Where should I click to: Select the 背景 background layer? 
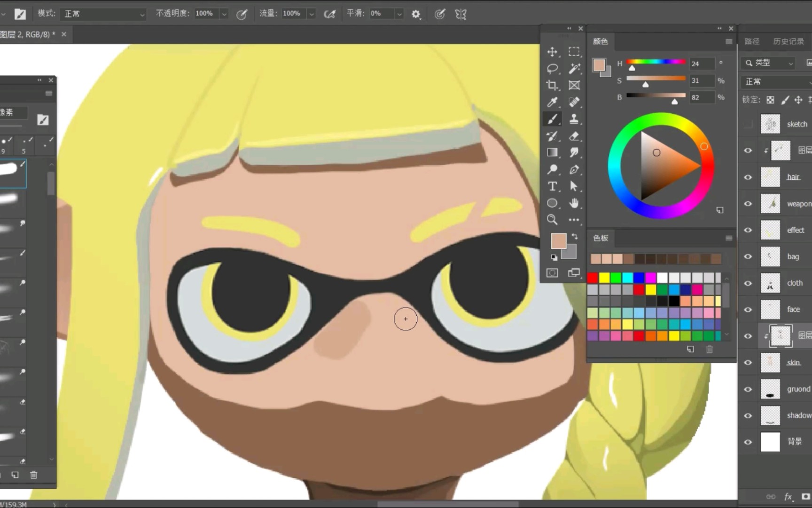coord(775,442)
